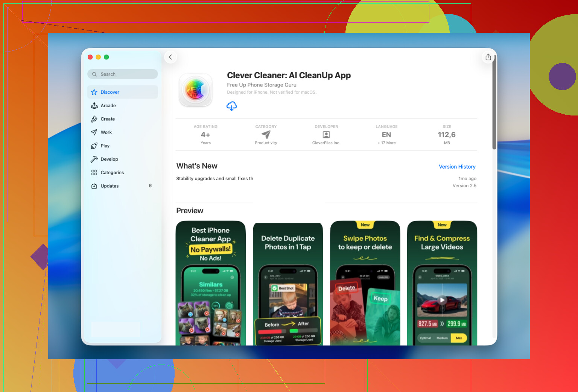Open the Clever Cleaner app icon
Viewport: 578px width, 392px height.
pyautogui.click(x=196, y=90)
